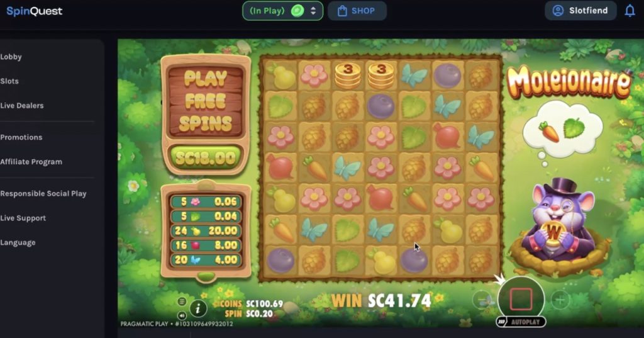
Task: Mute the game sound
Action: [182, 315]
